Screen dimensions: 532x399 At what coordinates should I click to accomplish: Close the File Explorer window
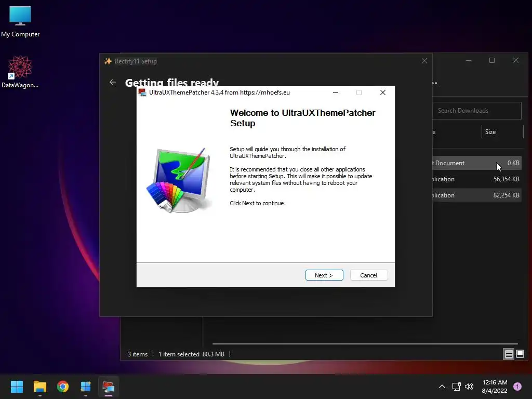(516, 60)
